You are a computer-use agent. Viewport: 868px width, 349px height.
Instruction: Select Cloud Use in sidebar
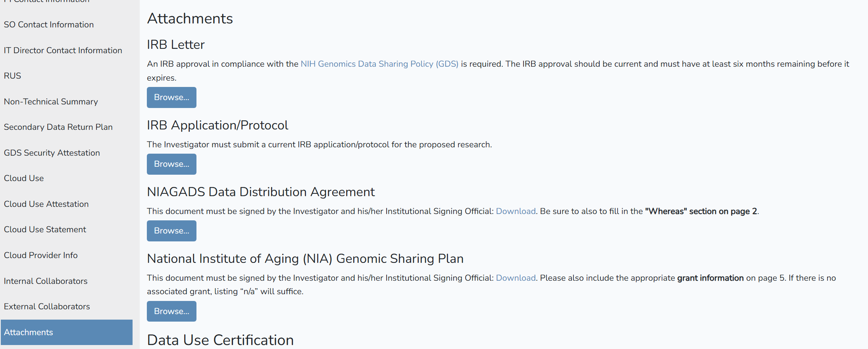[24, 178]
